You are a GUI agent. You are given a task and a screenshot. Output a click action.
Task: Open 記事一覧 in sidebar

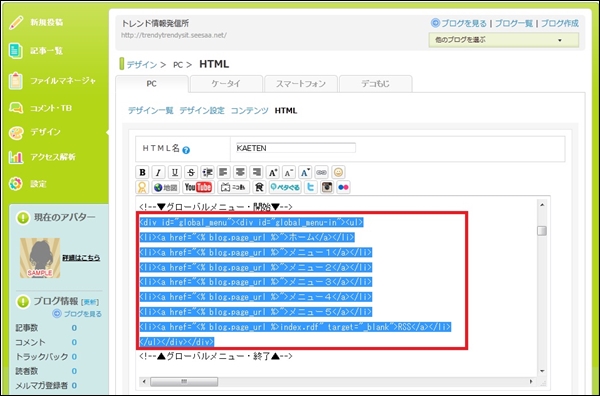[47, 51]
